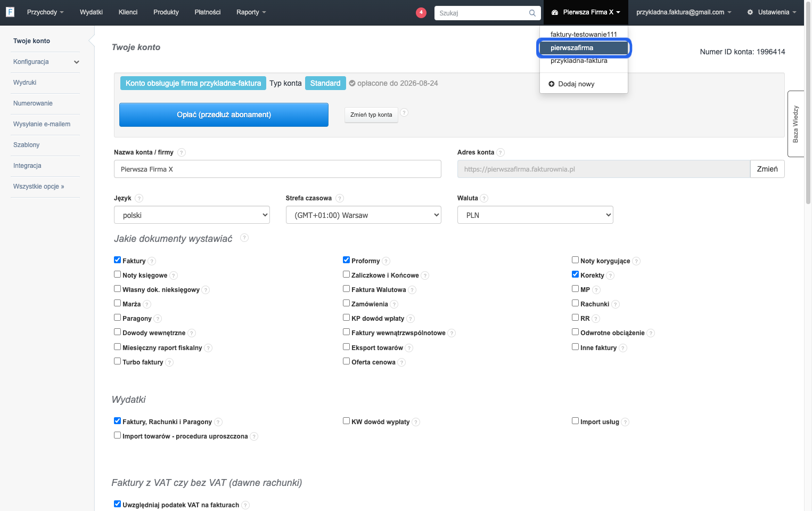The height and width of the screenshot is (511, 812).
Task: Click Zmień button next to account address
Action: click(x=767, y=169)
